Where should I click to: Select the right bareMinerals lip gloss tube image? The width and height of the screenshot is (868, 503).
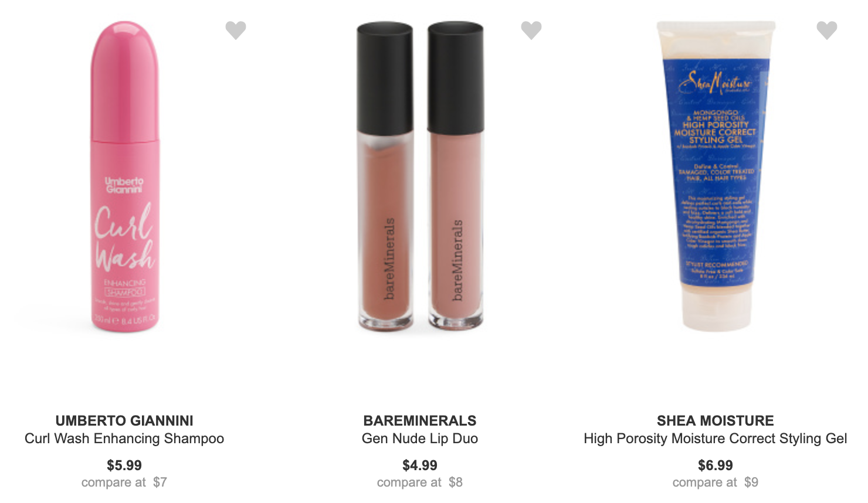456,175
